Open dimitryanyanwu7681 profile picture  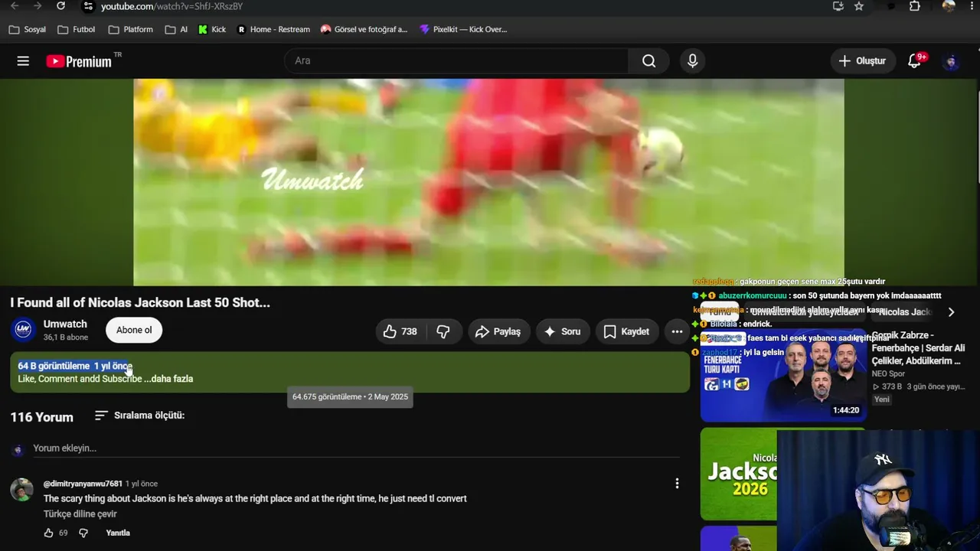point(21,490)
